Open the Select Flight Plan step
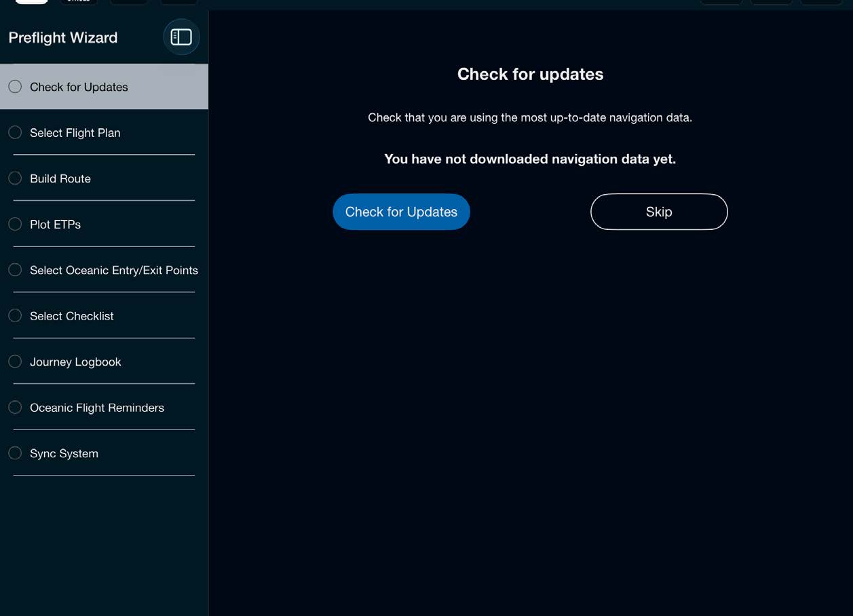 104,133
